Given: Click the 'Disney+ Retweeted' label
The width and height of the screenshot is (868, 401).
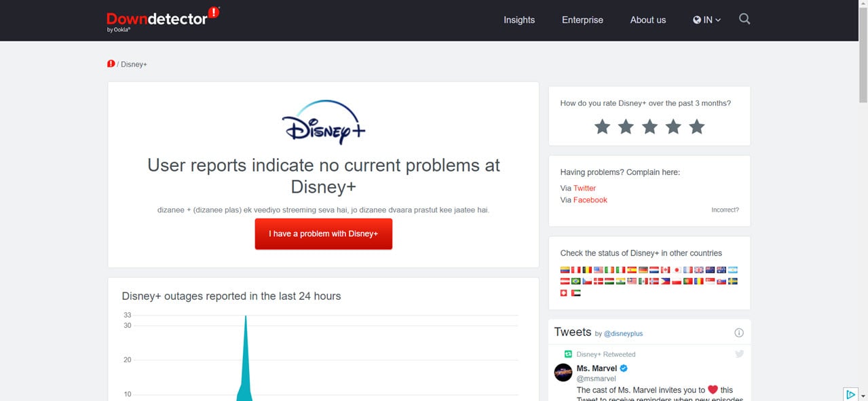Looking at the screenshot, I should [x=606, y=354].
